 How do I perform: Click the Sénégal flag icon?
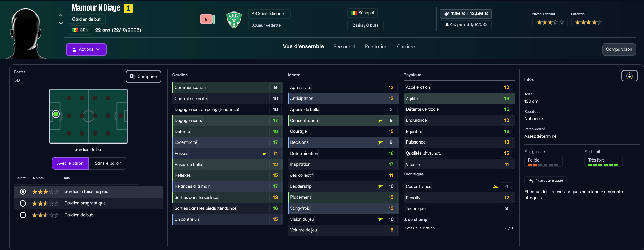354,13
